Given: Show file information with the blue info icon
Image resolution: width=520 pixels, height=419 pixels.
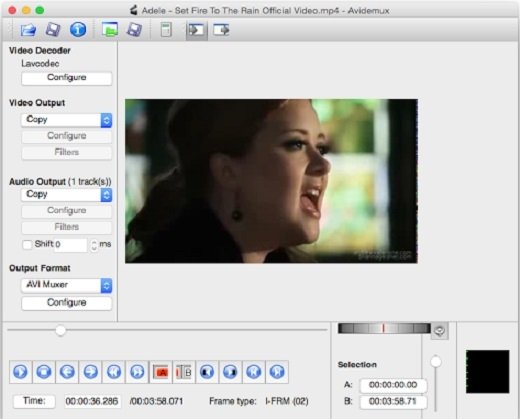Looking at the screenshot, I should tap(78, 30).
